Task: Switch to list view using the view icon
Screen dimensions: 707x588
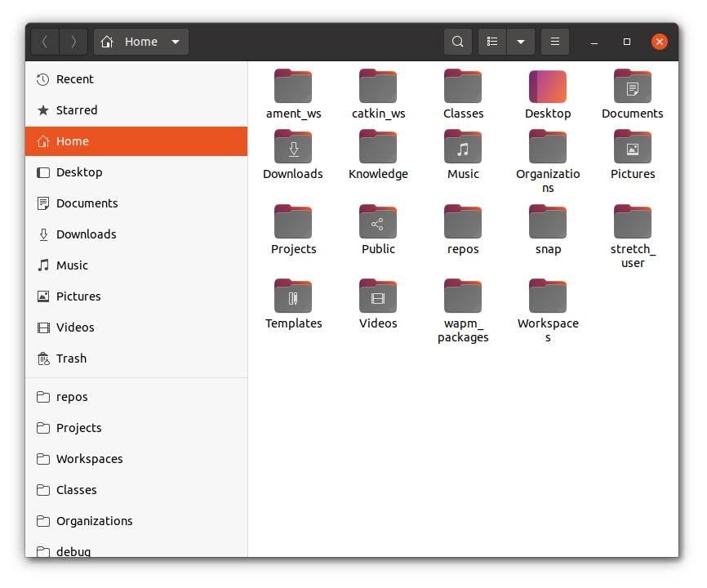Action: click(x=492, y=42)
